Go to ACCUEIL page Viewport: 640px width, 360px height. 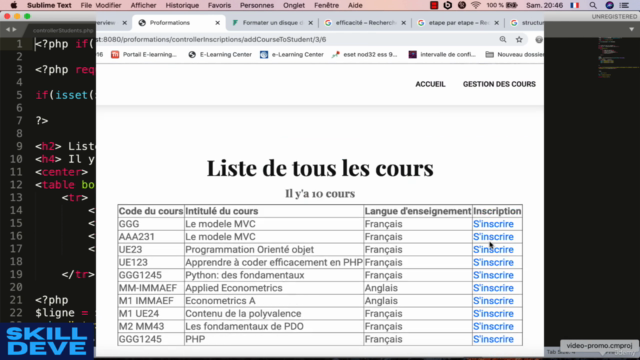(x=430, y=84)
